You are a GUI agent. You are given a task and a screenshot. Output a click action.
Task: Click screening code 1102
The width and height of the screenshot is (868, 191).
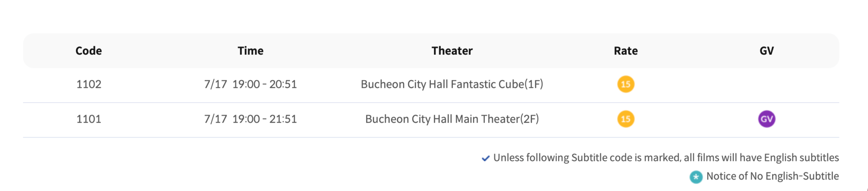tap(89, 84)
